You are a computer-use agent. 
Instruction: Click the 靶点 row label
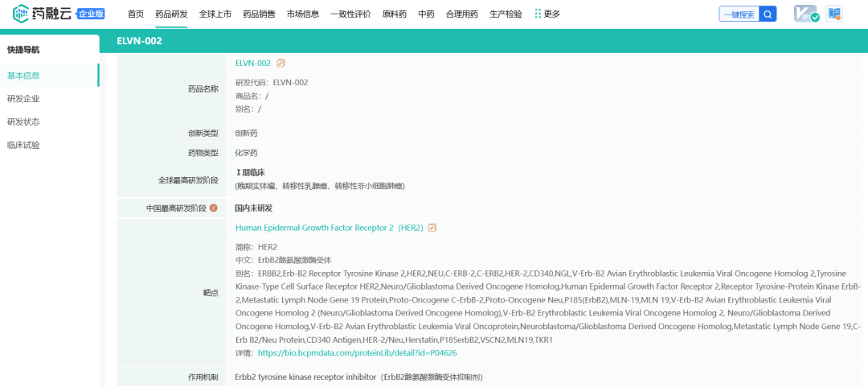pyautogui.click(x=211, y=294)
